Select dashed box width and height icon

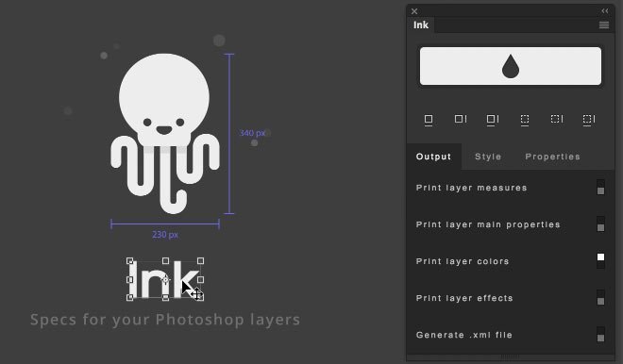point(589,120)
